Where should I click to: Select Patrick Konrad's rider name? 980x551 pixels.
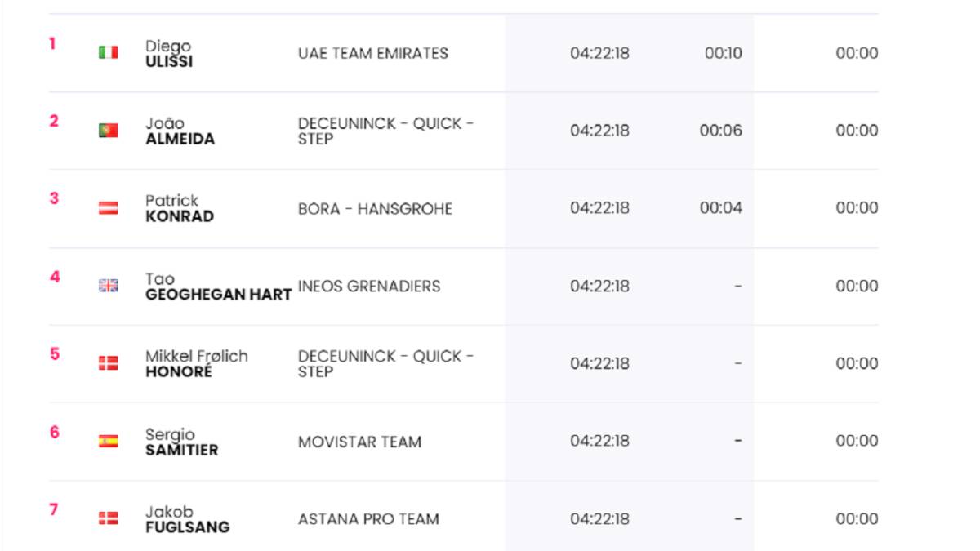tap(180, 208)
